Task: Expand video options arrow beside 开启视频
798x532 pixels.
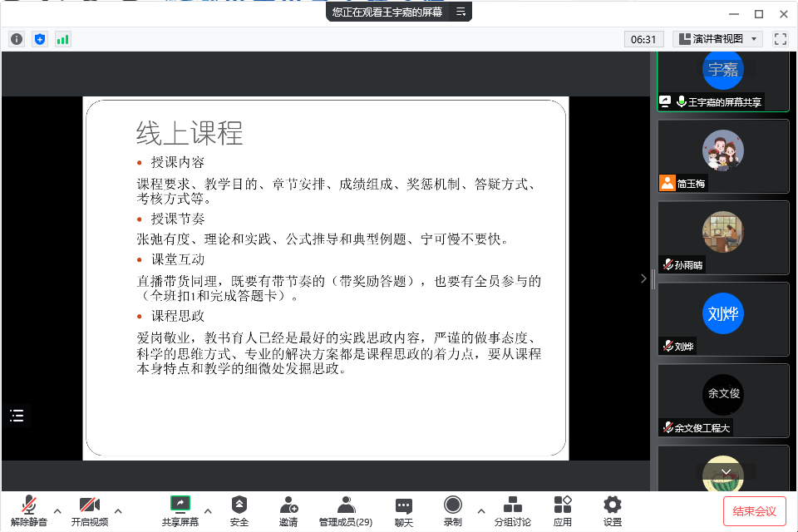Action: (118, 510)
